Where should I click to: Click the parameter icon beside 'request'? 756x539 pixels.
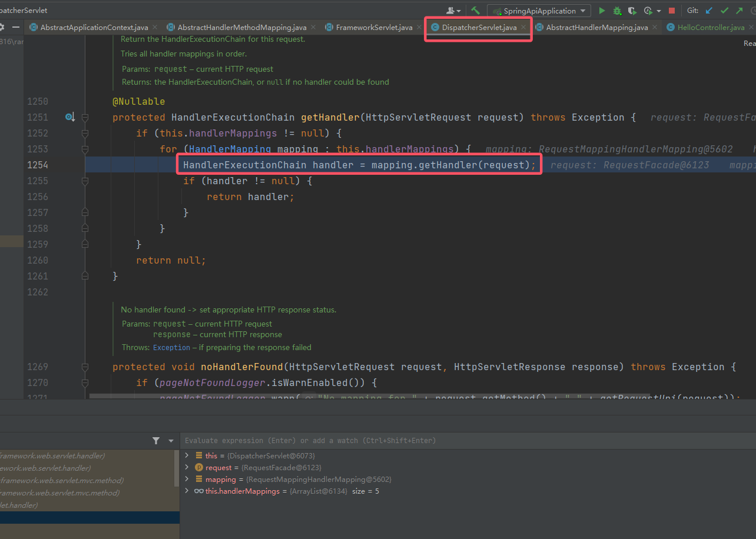pos(199,468)
